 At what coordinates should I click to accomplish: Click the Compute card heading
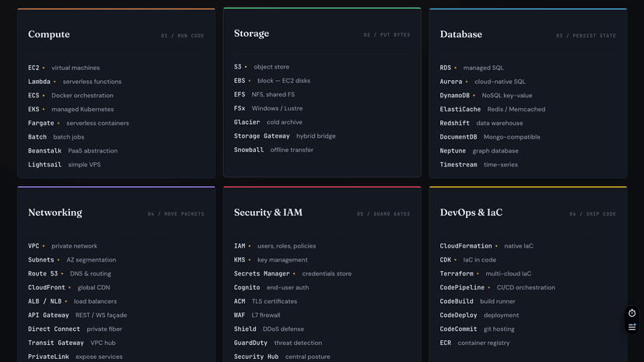(x=49, y=34)
